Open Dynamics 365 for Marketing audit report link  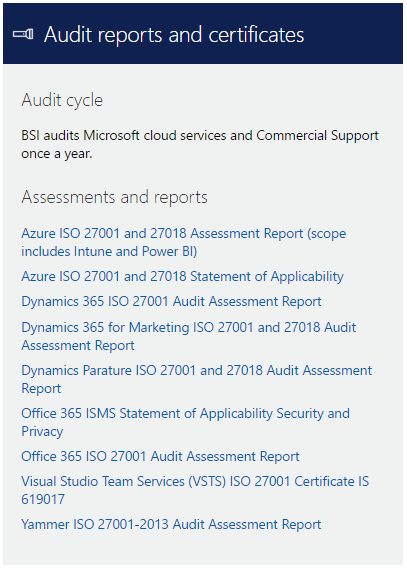pos(189,336)
